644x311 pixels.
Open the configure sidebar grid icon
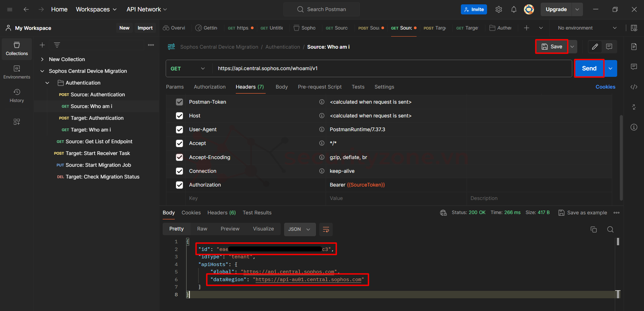click(17, 122)
